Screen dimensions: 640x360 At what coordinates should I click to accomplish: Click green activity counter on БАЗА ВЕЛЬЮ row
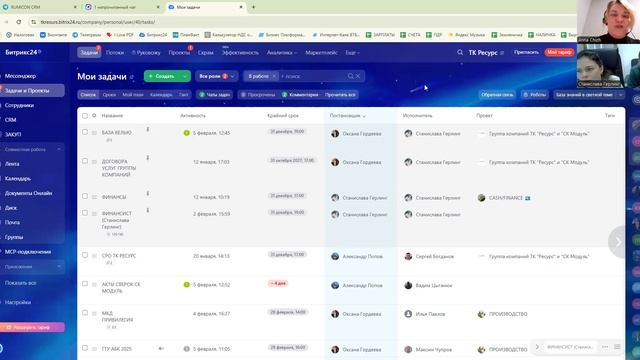[x=187, y=133]
